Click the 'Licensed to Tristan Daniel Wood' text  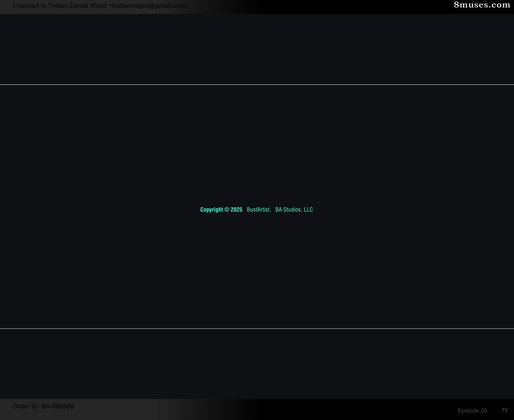coord(60,6)
